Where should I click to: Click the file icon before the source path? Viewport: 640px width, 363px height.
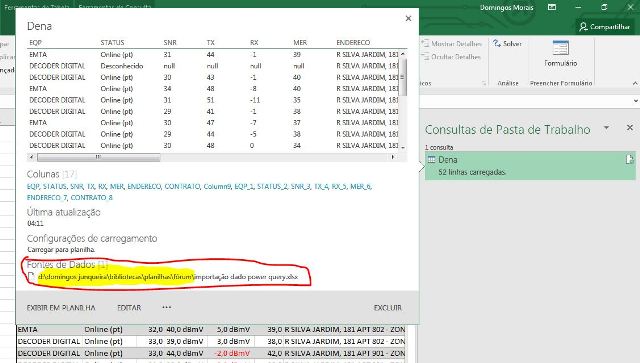31,277
